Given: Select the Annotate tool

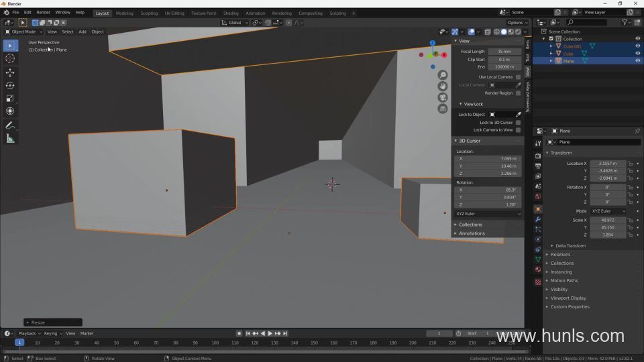Looking at the screenshot, I should 10,125.
